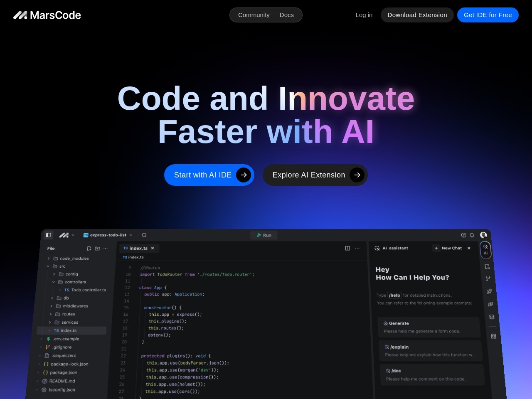Click the split editor icon
The width and height of the screenshot is (532, 399).
(347, 248)
